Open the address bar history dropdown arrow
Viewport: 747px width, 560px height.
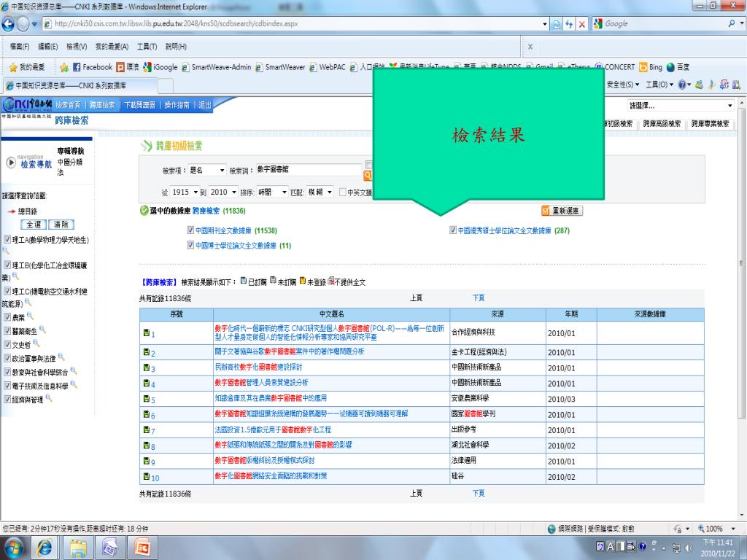pyautogui.click(x=544, y=24)
